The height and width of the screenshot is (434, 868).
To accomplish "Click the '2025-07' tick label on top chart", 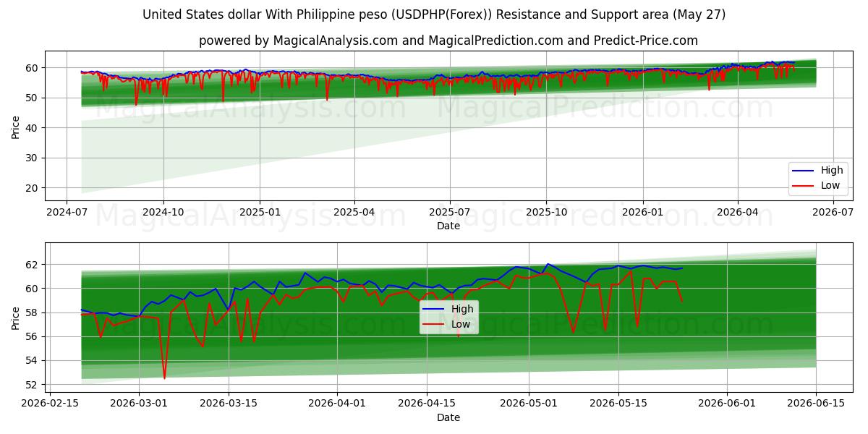I will pyautogui.click(x=450, y=212).
